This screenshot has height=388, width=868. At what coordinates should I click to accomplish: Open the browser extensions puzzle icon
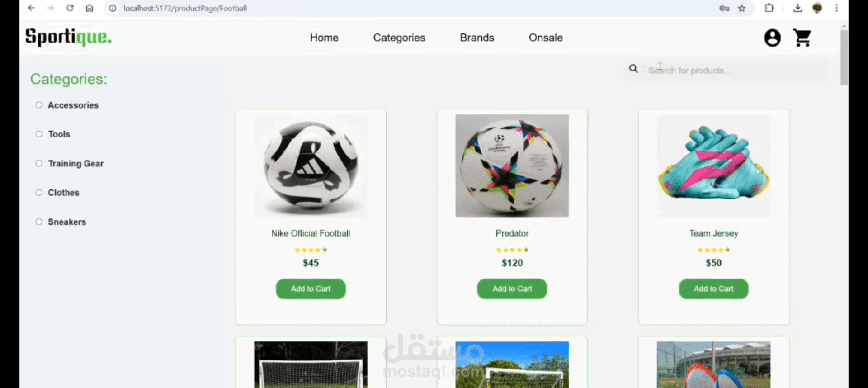pyautogui.click(x=769, y=8)
